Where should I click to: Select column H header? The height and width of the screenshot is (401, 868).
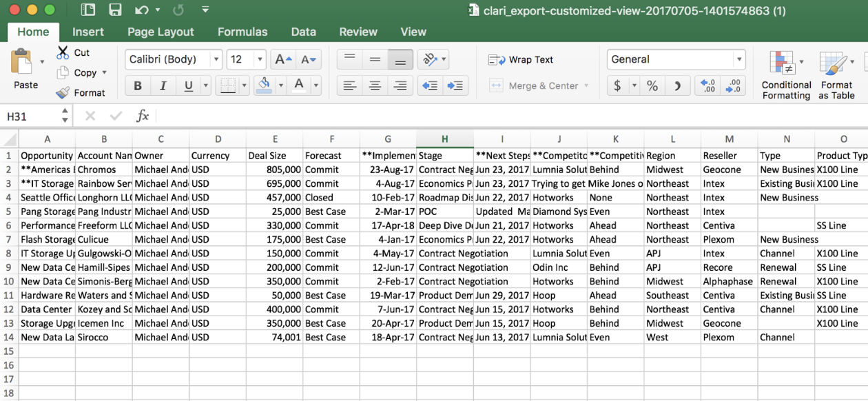point(444,138)
